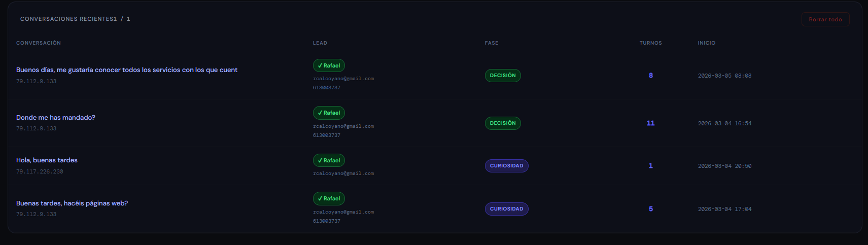Click the Rafael badge in the 'hacéis páginas web?' row
Viewport: 868px width, 245px height.
click(x=329, y=198)
